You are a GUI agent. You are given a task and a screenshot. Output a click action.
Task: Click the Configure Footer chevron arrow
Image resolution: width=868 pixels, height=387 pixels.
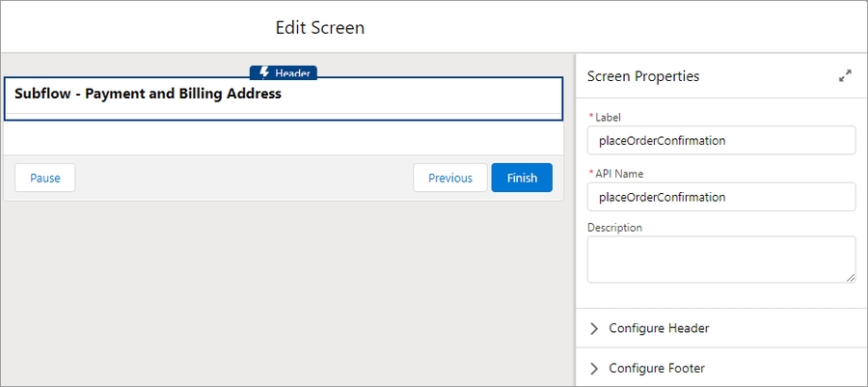(x=594, y=368)
